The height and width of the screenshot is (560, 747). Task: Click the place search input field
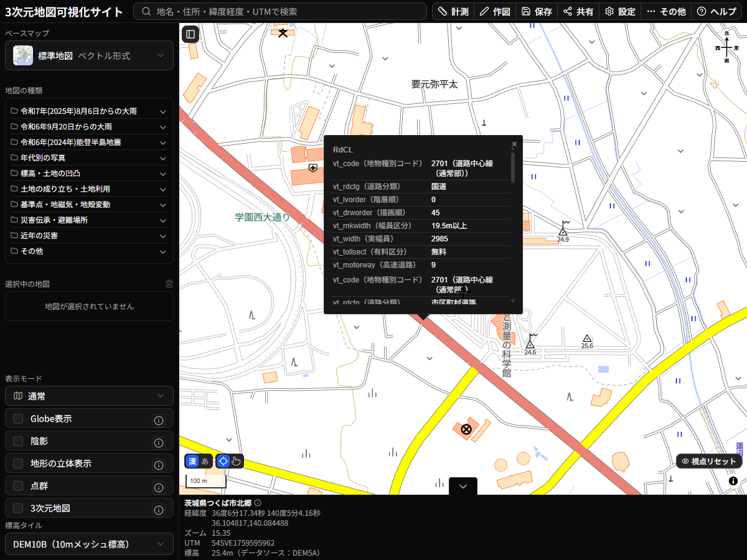click(281, 11)
